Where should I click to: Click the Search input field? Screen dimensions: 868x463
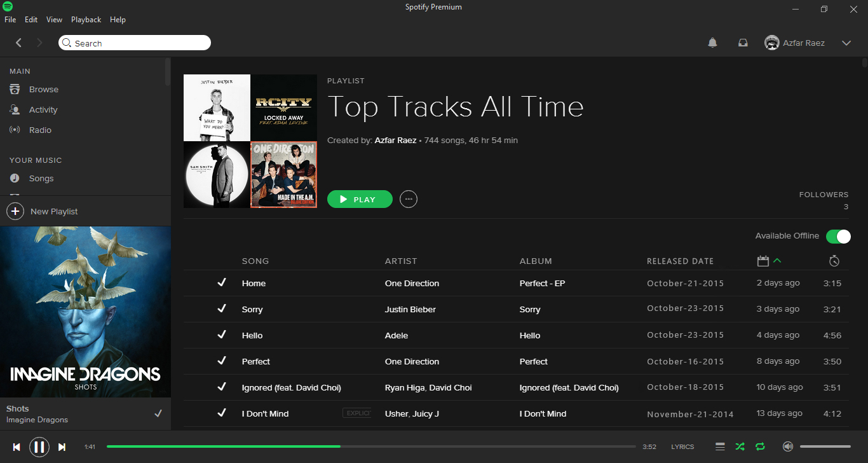[x=135, y=43]
